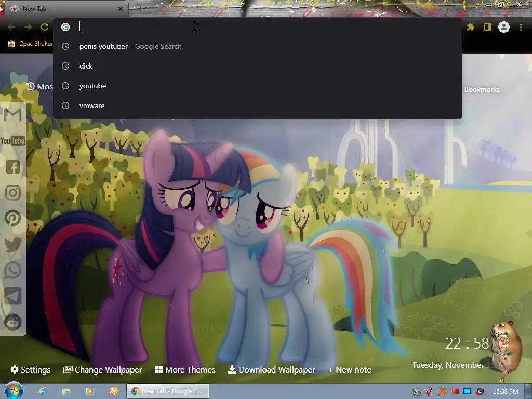Open a new tab with the plus button
532x399 pixels.
(x=140, y=9)
